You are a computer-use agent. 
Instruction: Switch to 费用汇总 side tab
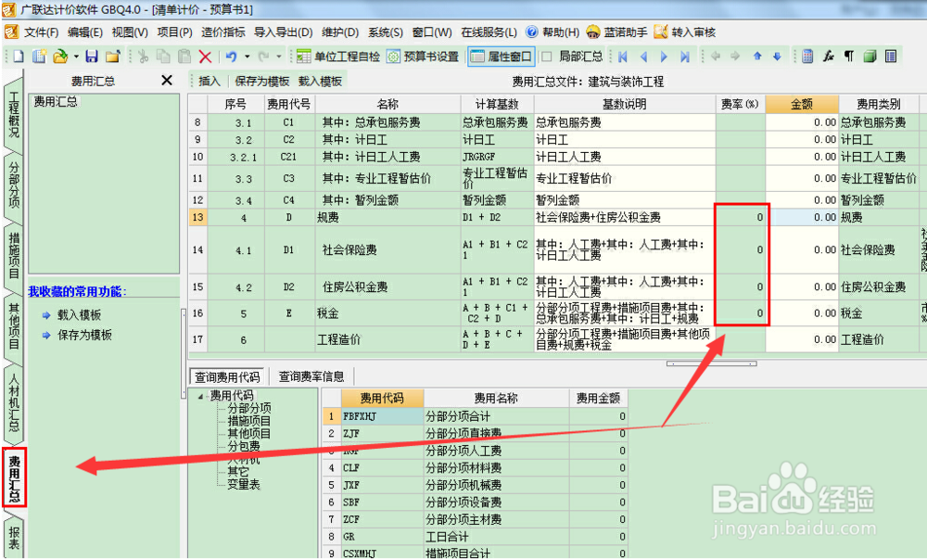(x=14, y=477)
